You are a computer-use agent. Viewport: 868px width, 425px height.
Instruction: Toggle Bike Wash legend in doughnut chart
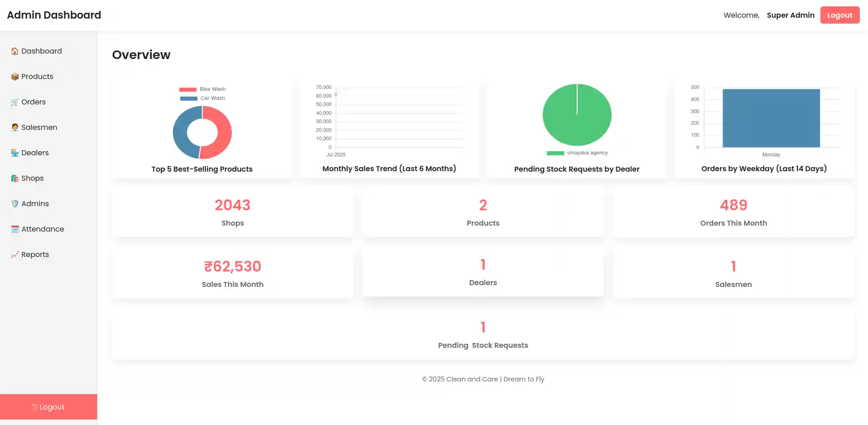(x=202, y=89)
